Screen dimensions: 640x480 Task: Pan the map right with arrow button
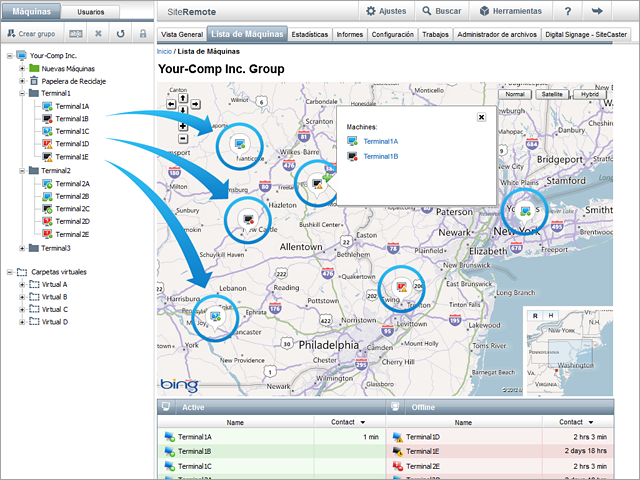(x=196, y=102)
